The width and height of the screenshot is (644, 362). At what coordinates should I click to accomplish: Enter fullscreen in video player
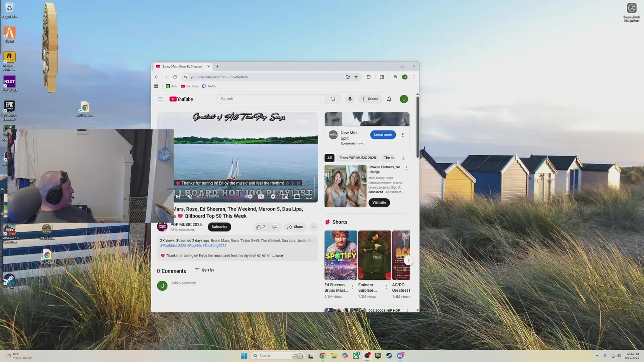click(x=309, y=196)
